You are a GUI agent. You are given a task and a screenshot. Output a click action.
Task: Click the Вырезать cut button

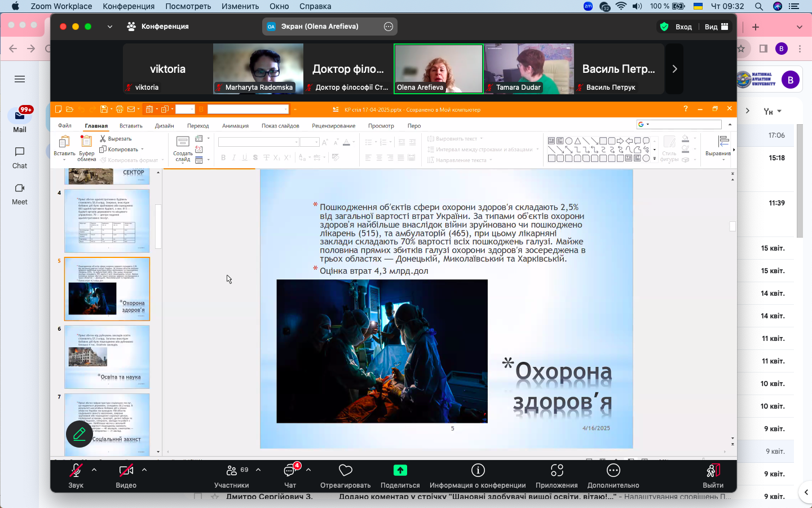(x=116, y=139)
